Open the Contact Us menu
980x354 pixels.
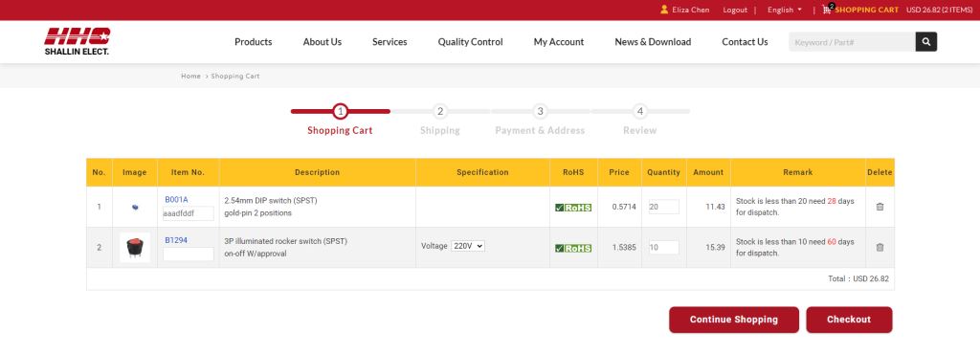click(x=745, y=42)
